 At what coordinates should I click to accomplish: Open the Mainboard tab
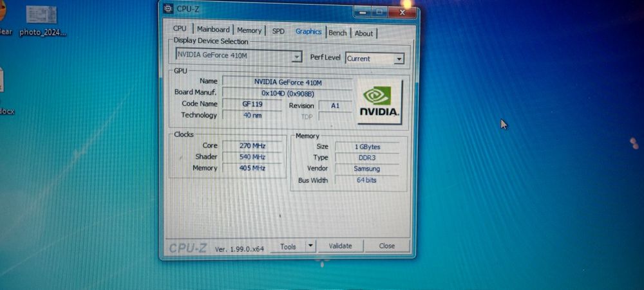click(x=213, y=30)
